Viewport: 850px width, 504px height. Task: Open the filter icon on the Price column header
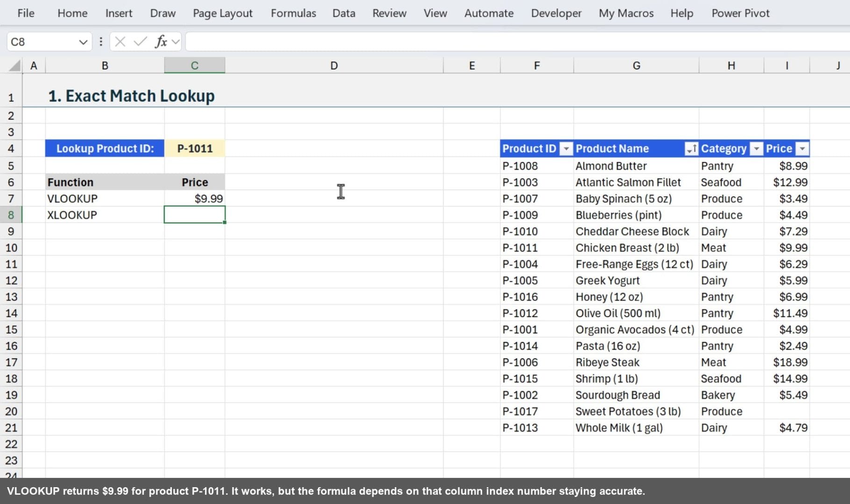coord(803,148)
